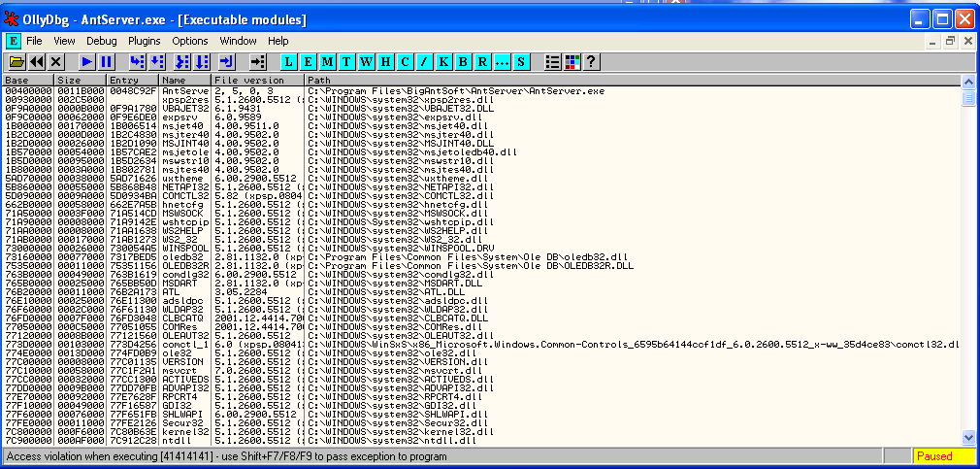Show Breakpoints window via B icon
Image resolution: width=980 pixels, height=469 pixels.
(463, 61)
